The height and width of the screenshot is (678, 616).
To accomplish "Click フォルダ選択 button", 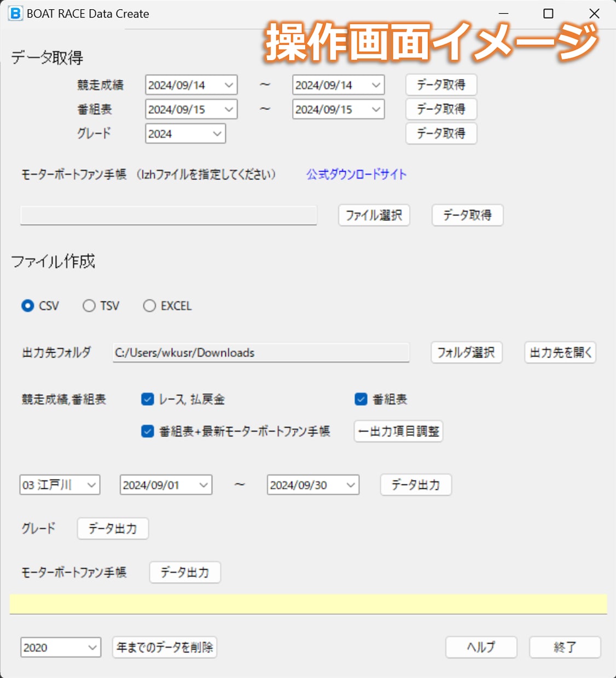I will [x=466, y=353].
